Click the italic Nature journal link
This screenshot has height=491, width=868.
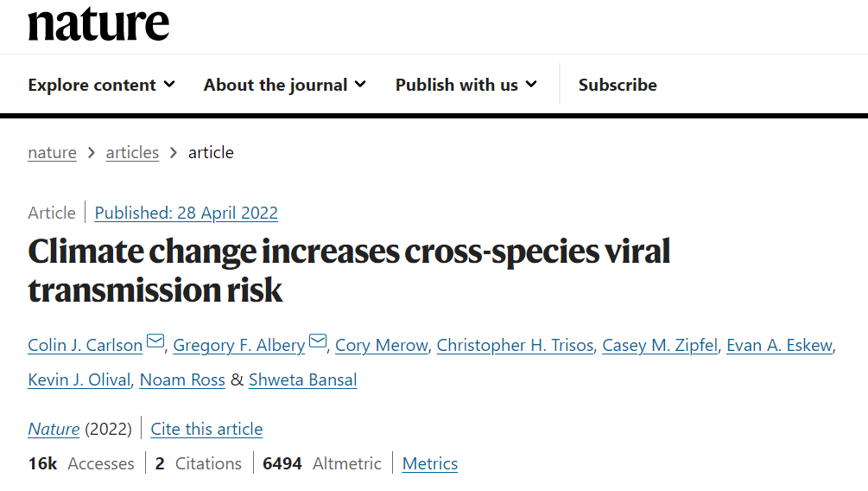point(54,429)
